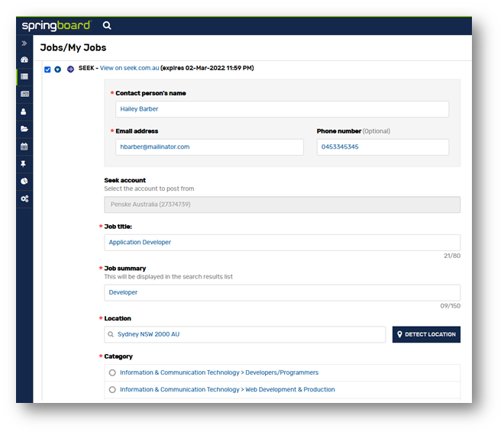Open the ID card sidebar icon
Image resolution: width=504 pixels, height=435 pixels.
24,94
